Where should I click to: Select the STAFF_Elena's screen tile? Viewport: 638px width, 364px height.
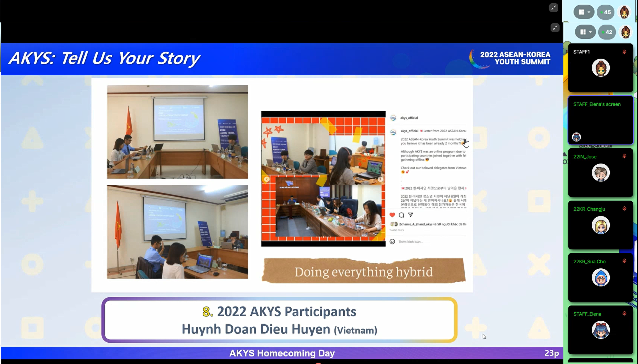point(600,120)
